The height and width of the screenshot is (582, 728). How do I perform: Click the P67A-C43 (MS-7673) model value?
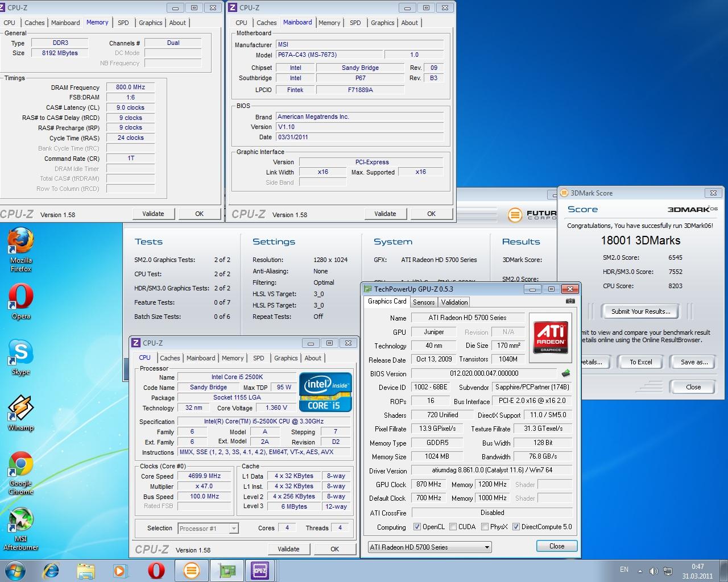(x=329, y=55)
